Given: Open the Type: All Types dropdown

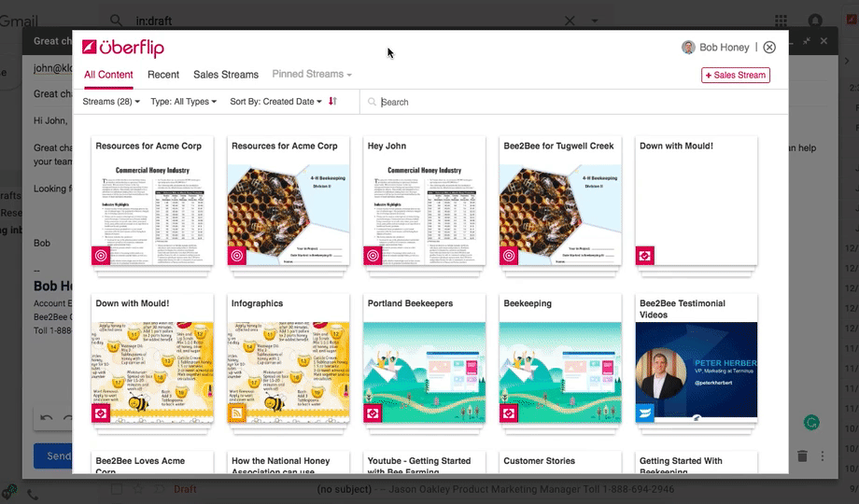Looking at the screenshot, I should pyautogui.click(x=184, y=102).
